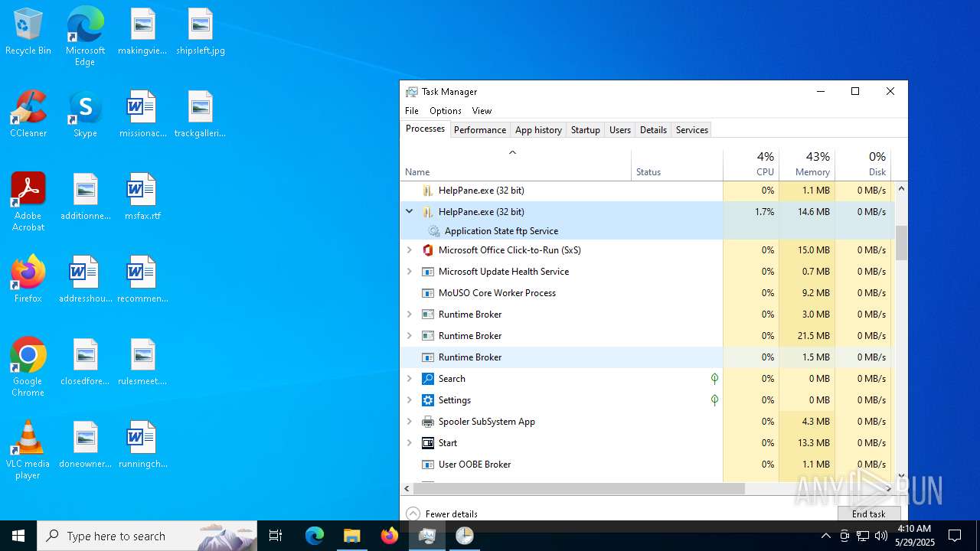Screen dimensions: 980x551
Task: Sort processes by the Status column header
Action: (x=678, y=164)
